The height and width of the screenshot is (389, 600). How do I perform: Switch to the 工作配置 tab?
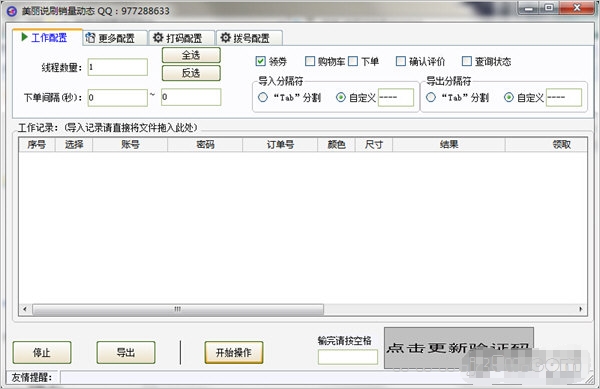tap(47, 37)
